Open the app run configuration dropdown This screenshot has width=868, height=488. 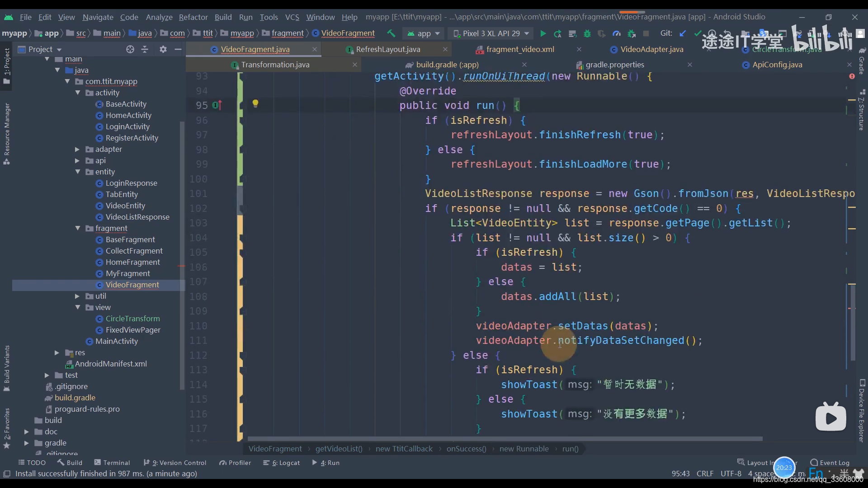[423, 33]
